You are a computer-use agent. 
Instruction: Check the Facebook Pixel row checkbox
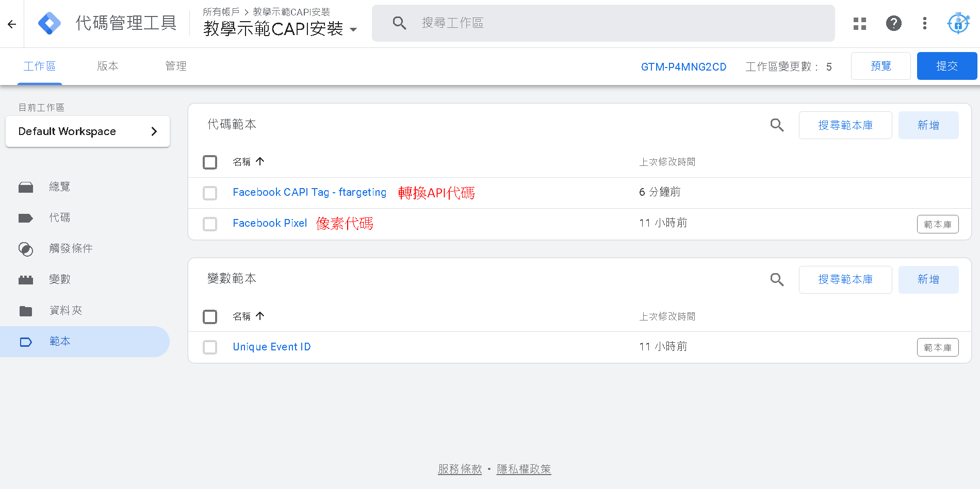[x=210, y=224]
